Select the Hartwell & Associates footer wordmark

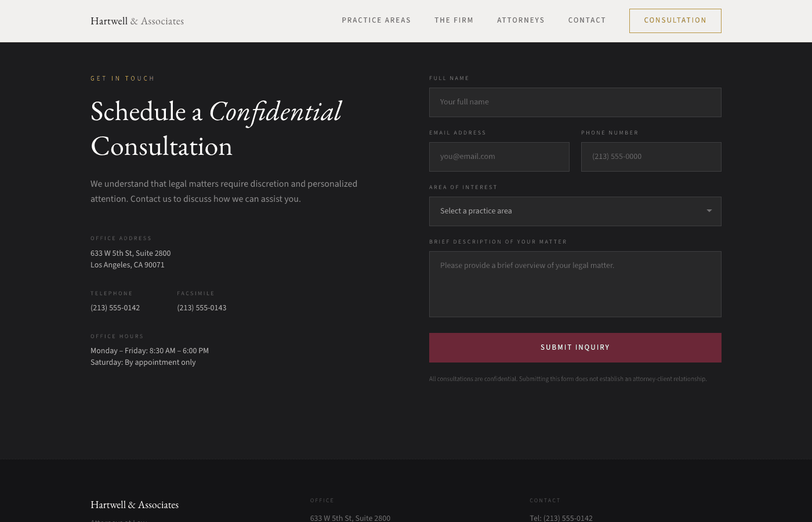(134, 505)
